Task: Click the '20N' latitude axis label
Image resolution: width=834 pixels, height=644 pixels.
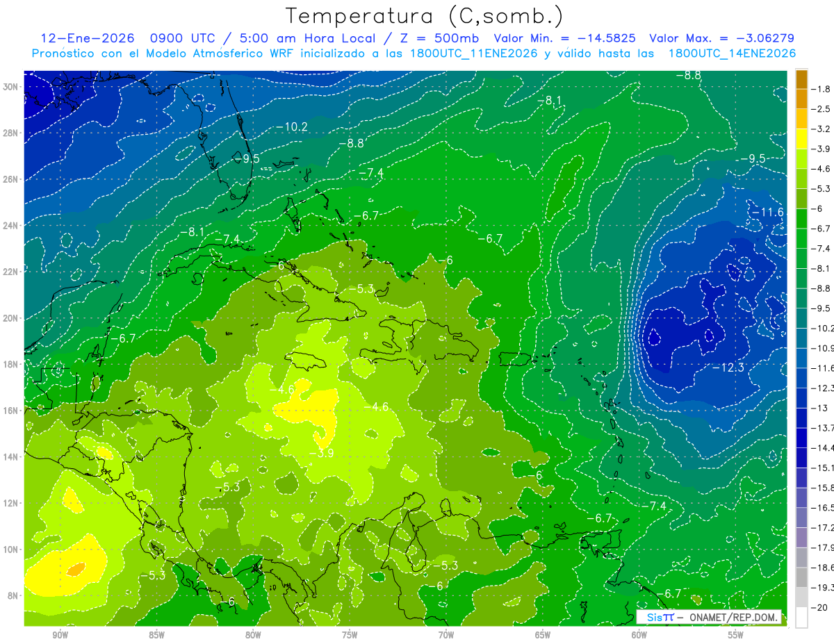Action: pos(10,318)
